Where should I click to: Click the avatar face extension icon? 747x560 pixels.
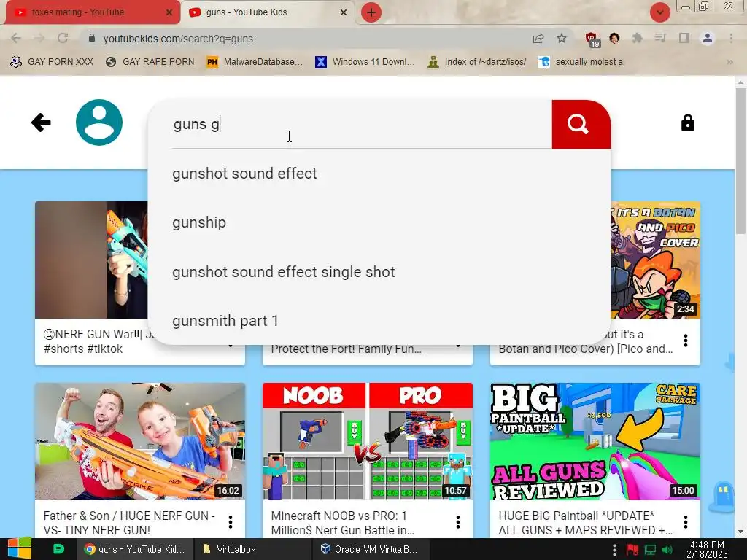click(x=614, y=38)
